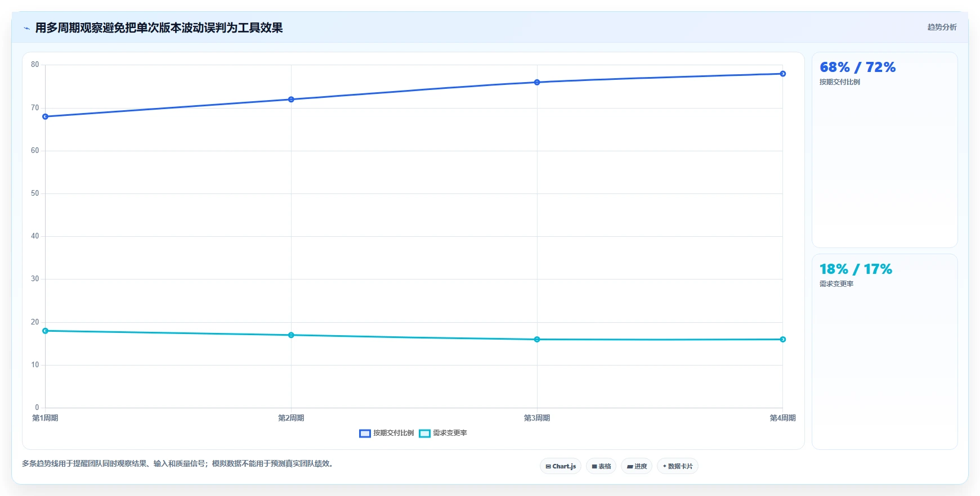Click the trend icon beside the header title
Image resolution: width=980 pixels, height=496 pixels.
tap(26, 28)
